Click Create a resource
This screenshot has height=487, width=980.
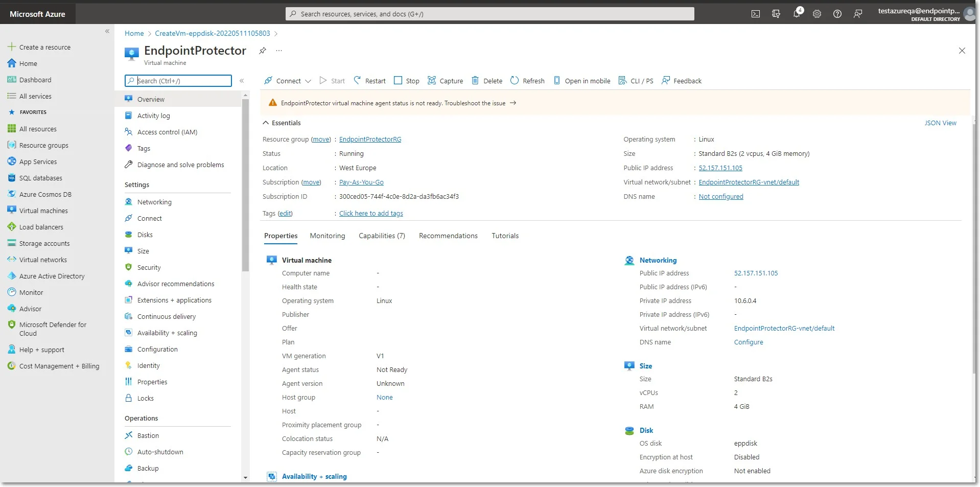coord(44,47)
